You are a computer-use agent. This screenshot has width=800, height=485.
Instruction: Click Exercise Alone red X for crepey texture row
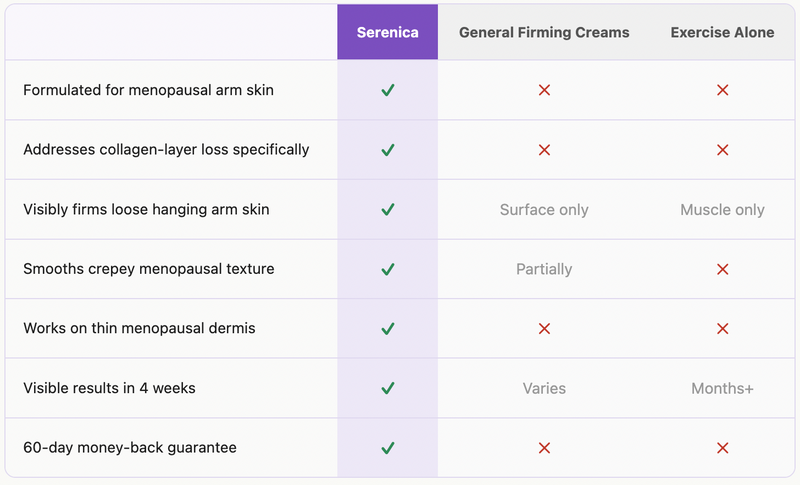[x=722, y=269]
